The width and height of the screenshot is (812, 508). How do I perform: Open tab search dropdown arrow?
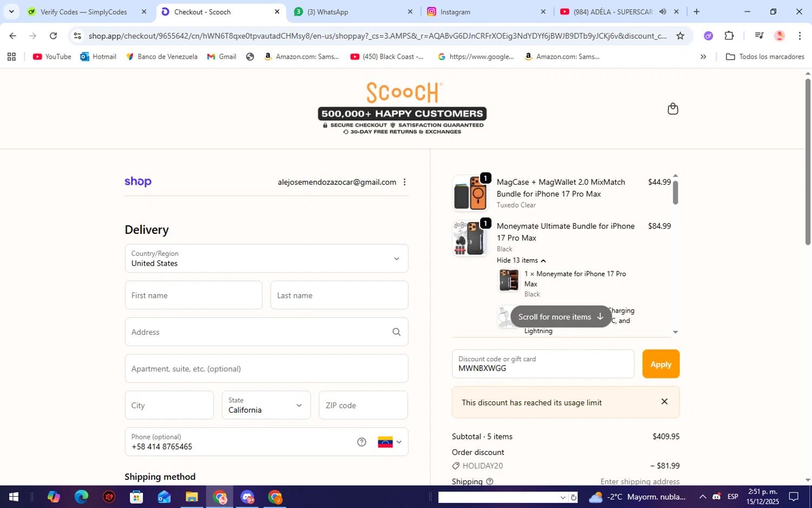11,11
